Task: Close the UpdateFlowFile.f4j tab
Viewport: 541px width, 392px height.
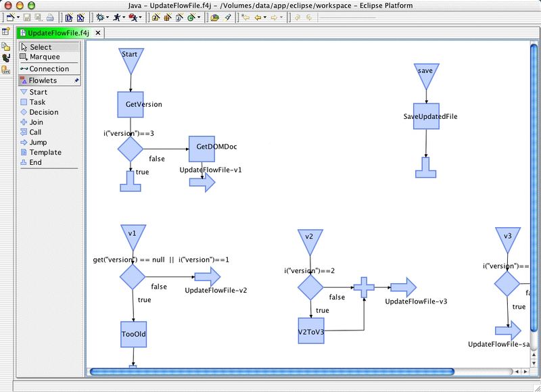Action: (98, 32)
